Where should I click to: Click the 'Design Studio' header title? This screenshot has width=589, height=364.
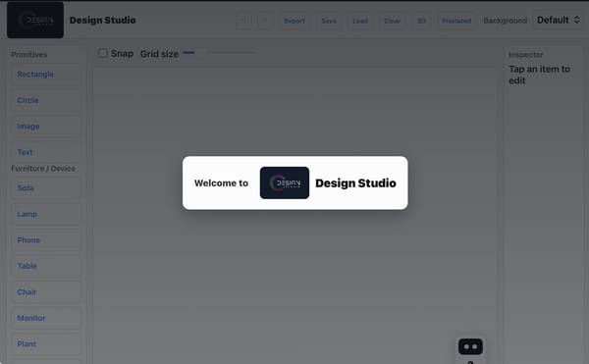point(102,20)
